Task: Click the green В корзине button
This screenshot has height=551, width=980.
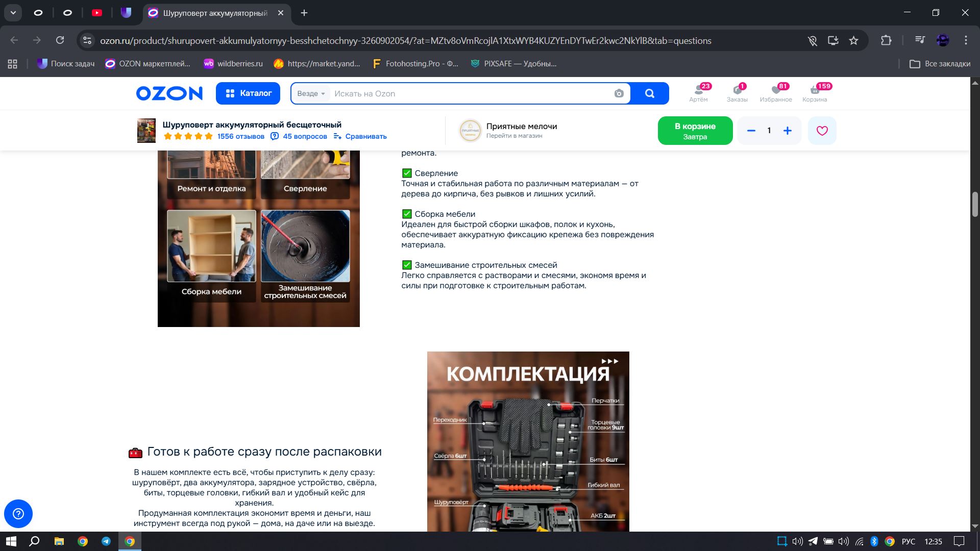Action: point(695,131)
